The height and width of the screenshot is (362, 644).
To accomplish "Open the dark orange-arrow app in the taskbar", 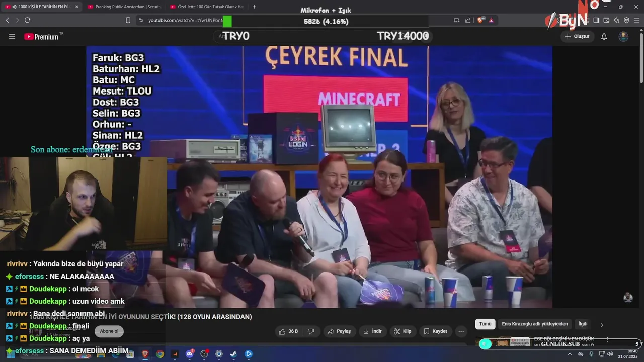I will coord(175,354).
